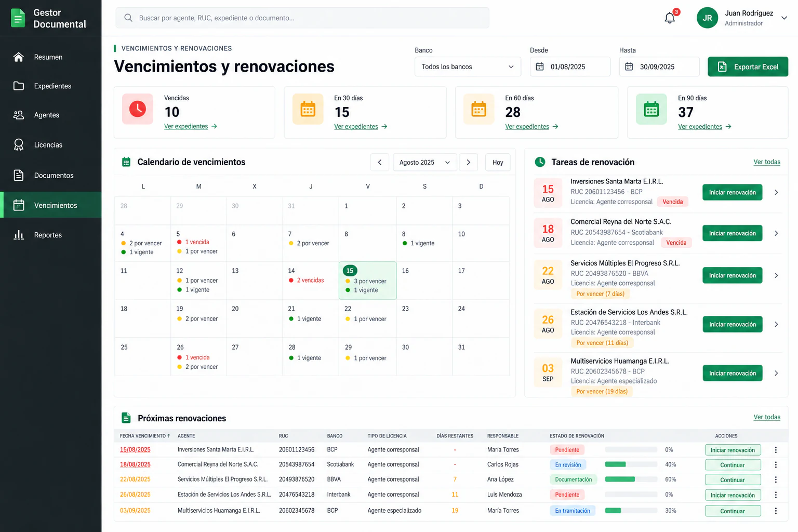798x532 pixels.
Task: Open the task arrow for Servicios Múltiples El Progreso
Action: 776,275
